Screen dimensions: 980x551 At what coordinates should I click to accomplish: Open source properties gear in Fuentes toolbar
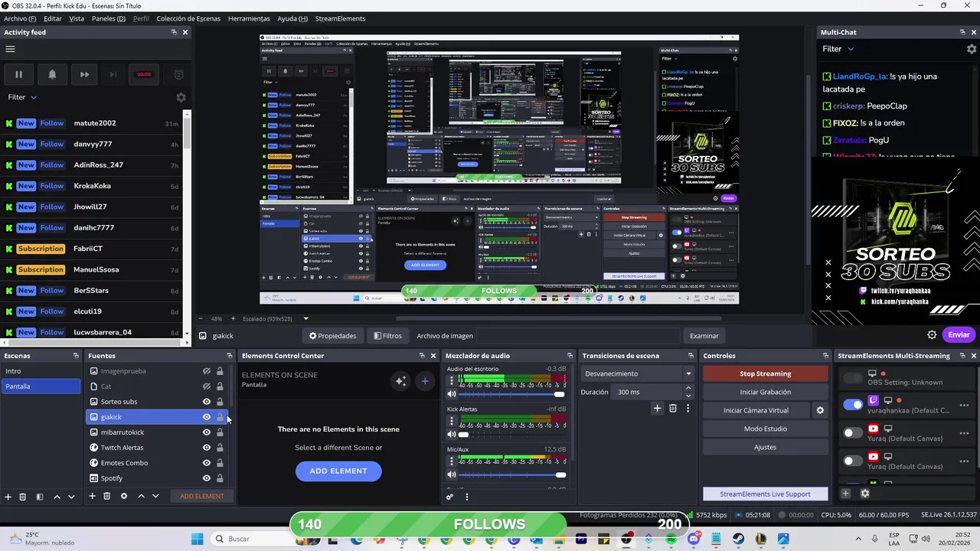pos(123,496)
